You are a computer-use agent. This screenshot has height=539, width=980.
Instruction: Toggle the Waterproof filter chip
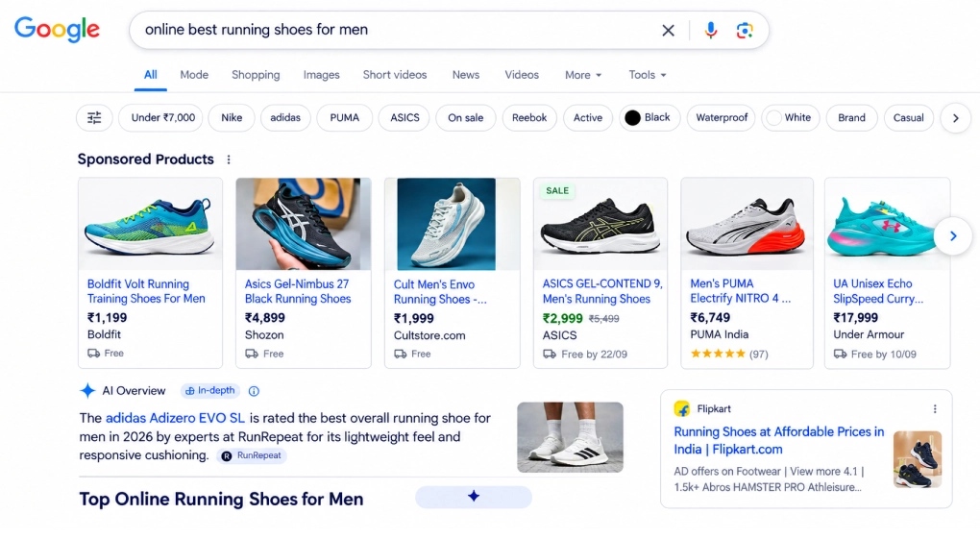[x=722, y=117]
